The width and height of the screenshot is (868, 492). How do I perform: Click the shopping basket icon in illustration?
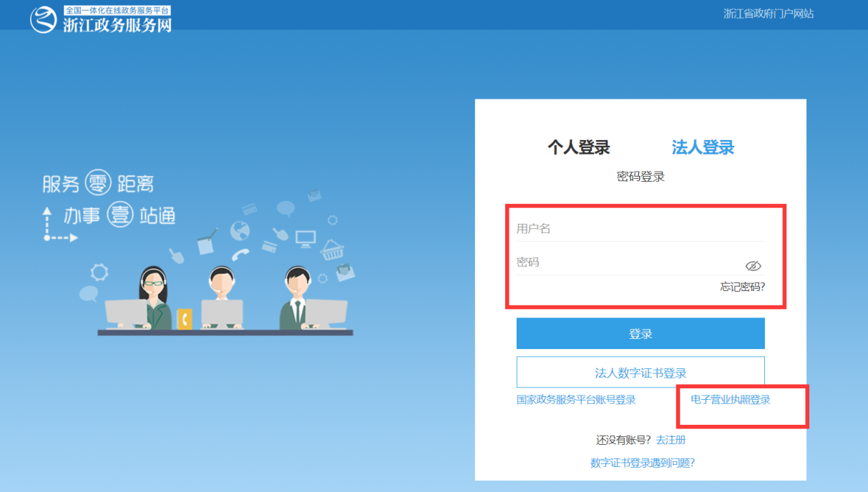click(332, 250)
